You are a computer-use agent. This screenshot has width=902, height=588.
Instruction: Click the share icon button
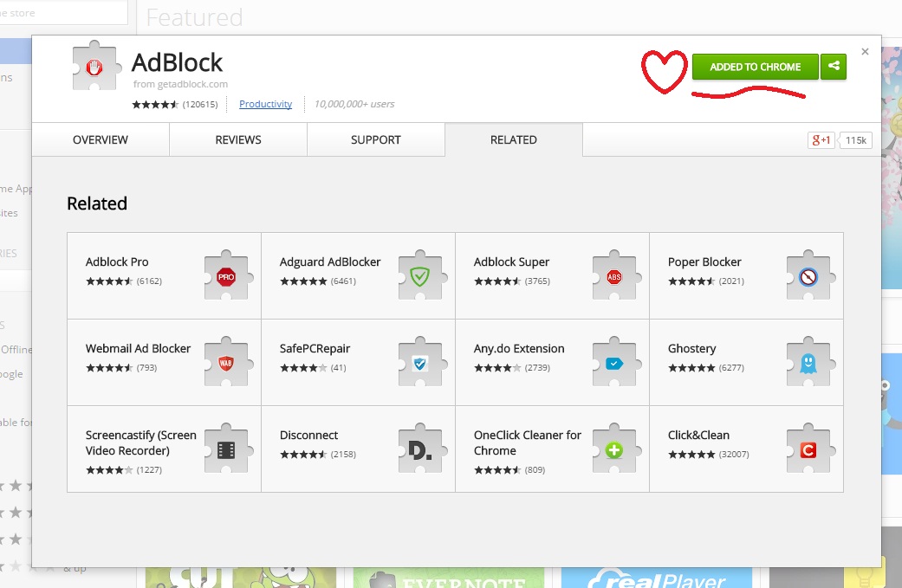tap(834, 66)
